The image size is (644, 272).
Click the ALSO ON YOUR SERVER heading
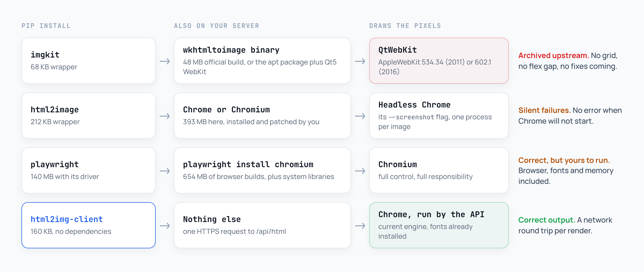(x=217, y=26)
